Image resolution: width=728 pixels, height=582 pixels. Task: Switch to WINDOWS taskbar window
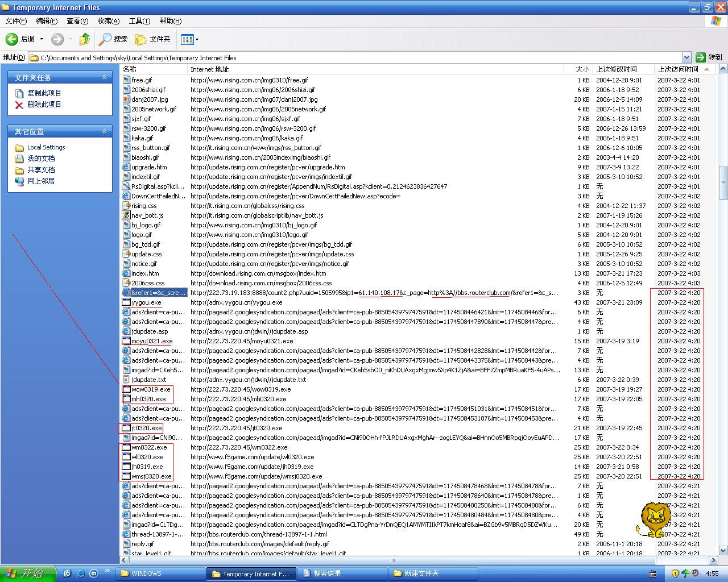(x=160, y=573)
